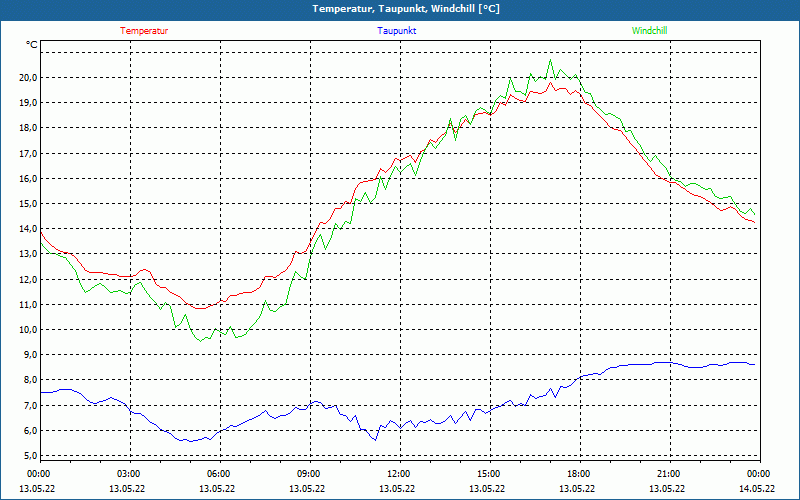Click the 16,0 y-axis value

(28, 179)
